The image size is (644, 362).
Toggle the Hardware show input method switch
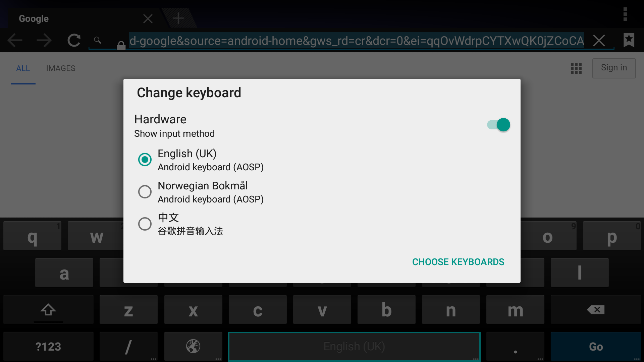pyautogui.click(x=498, y=125)
